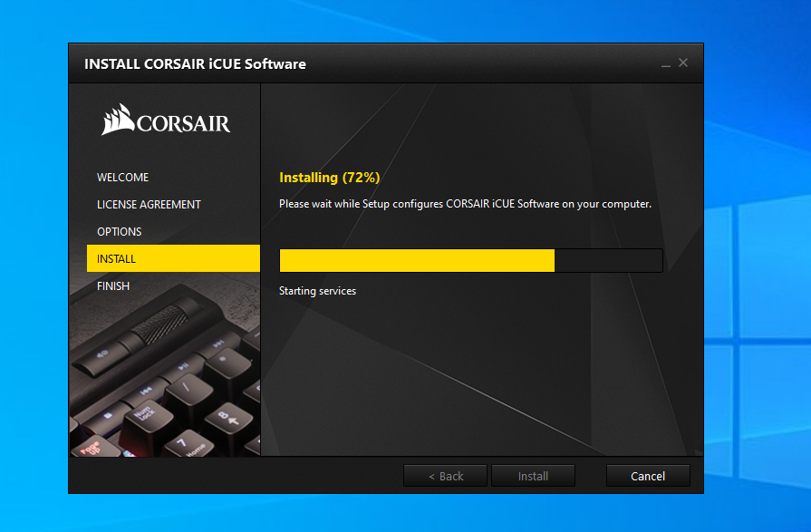This screenshot has width=811, height=532.
Task: Click the 'INSTALL CORSAIR iCUE Software' title
Action: coord(195,63)
